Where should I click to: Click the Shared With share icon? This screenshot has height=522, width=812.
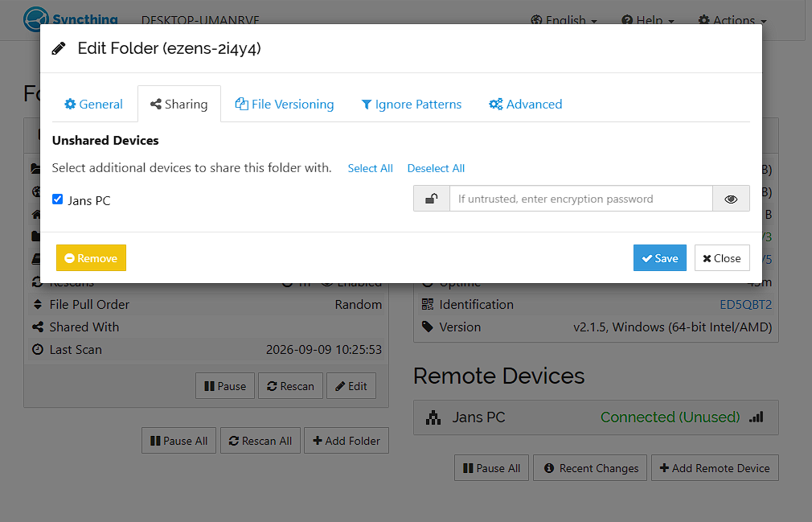(x=37, y=327)
